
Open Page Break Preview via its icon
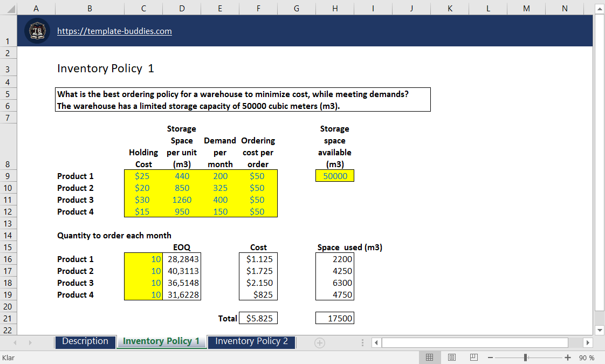[x=473, y=357]
